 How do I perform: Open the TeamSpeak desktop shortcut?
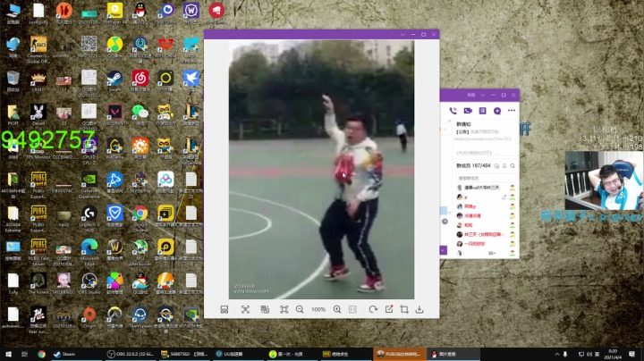click(x=140, y=318)
